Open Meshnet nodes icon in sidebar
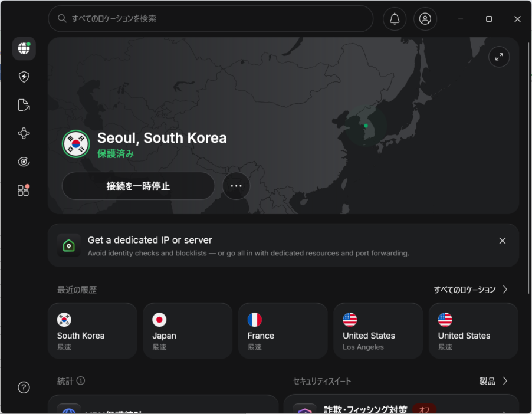This screenshot has height=414, width=532. click(24, 133)
